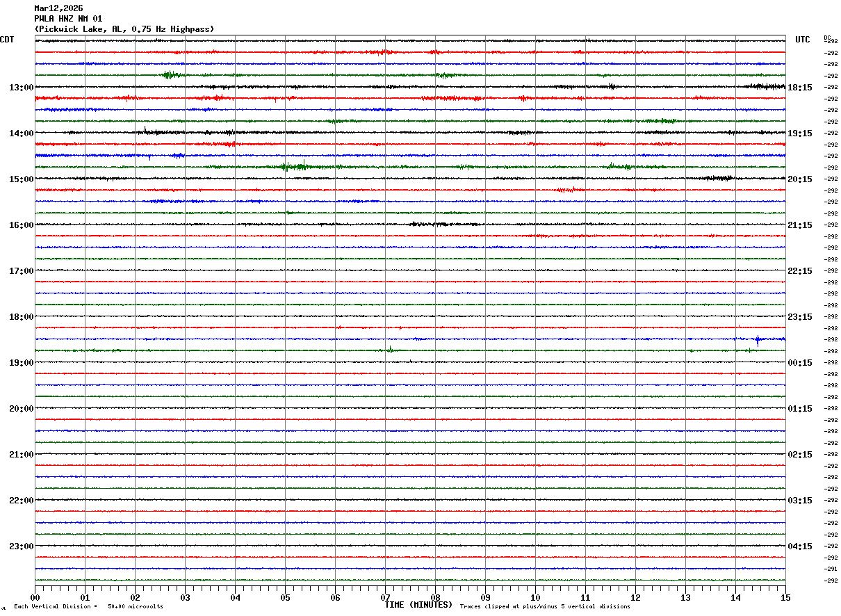Select the 18:00 CDT time label
The width and height of the screenshot is (841, 616).
click(21, 317)
